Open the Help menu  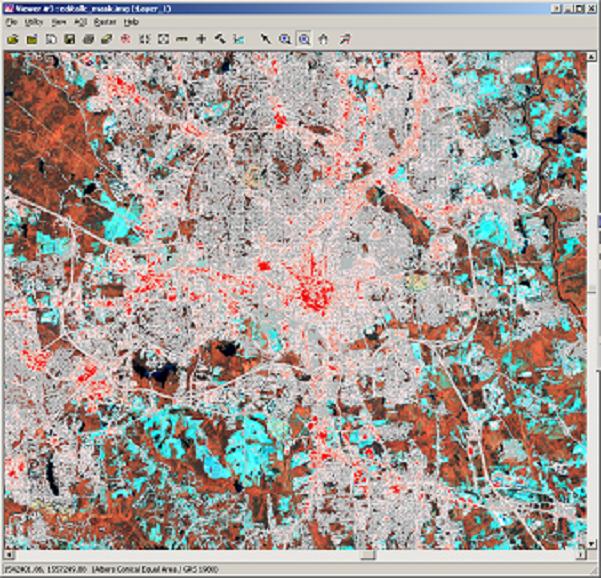pyautogui.click(x=131, y=22)
